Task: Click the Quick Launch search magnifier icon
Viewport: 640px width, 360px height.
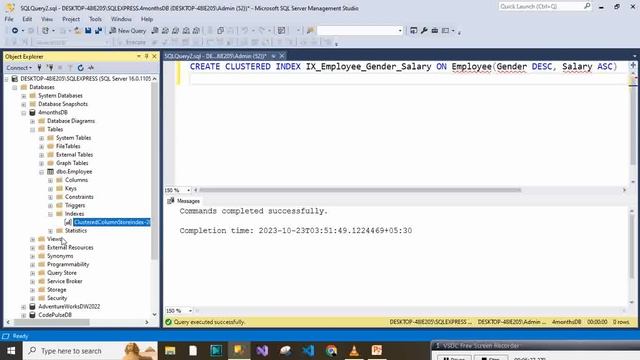Action: click(x=587, y=6)
